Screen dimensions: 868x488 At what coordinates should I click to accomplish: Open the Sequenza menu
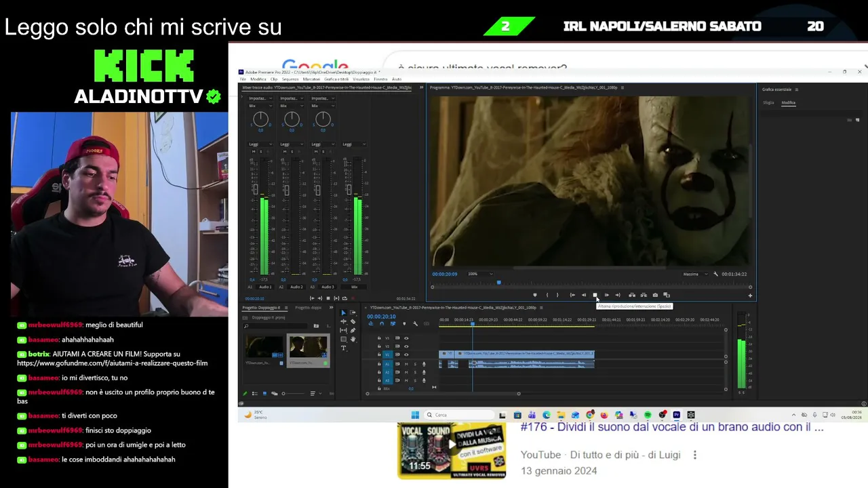click(290, 79)
